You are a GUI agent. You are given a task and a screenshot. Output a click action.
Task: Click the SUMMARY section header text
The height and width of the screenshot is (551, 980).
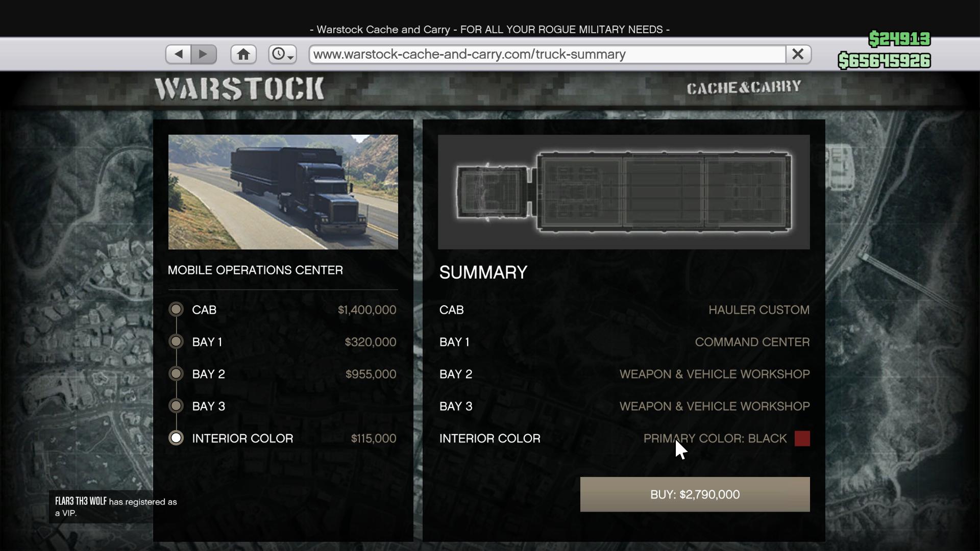(x=483, y=272)
